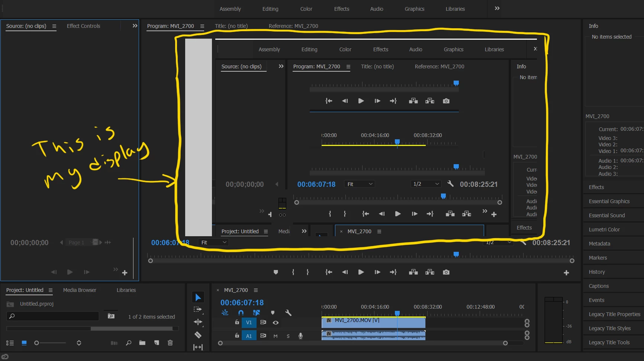Click the Clear trash can icon
Image resolution: width=644 pixels, height=361 pixels.
[x=170, y=343]
